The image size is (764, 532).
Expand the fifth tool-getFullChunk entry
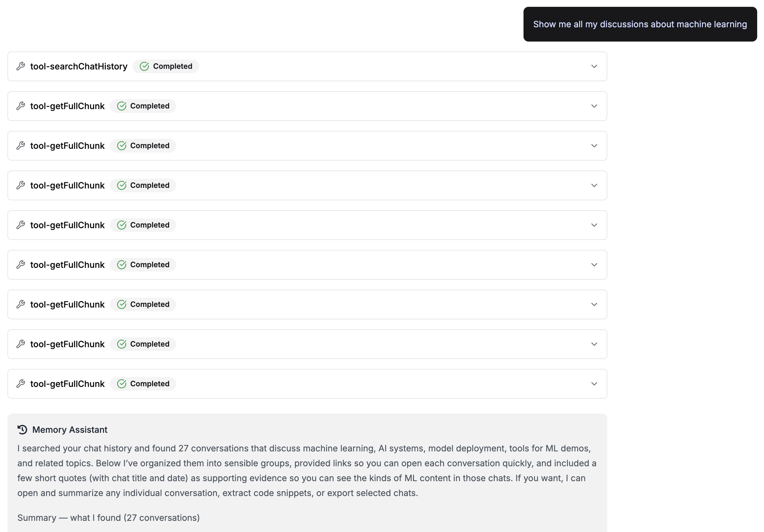[594, 265]
